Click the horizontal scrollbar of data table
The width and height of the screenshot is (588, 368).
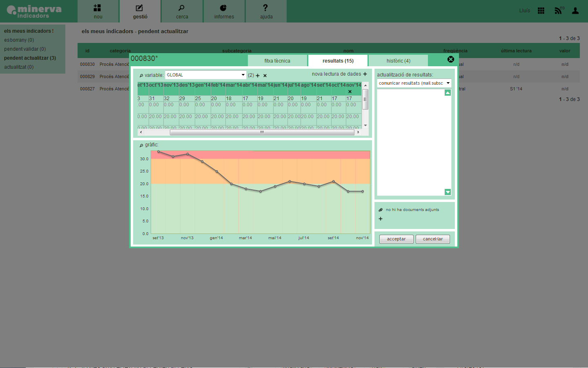pyautogui.click(x=261, y=132)
